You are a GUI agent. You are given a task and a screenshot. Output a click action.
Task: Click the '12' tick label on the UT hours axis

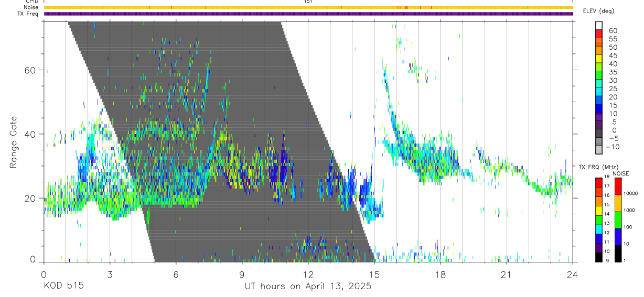(308, 275)
